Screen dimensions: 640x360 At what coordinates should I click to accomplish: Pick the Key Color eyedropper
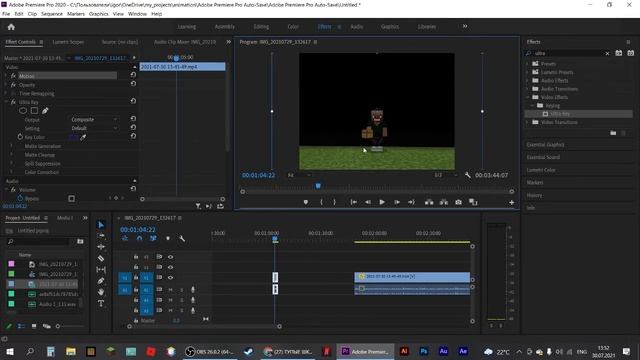pyautogui.click(x=83, y=138)
